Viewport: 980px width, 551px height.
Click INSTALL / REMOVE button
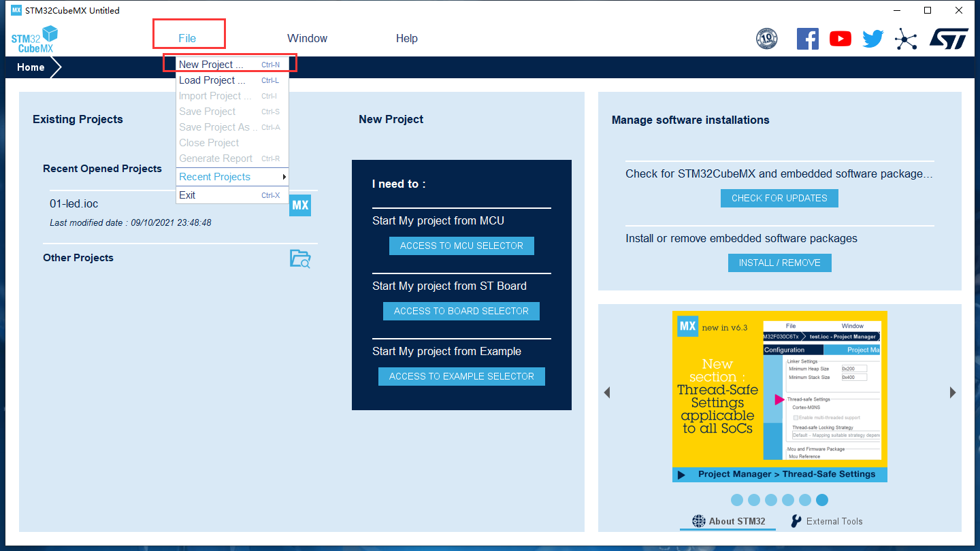pyautogui.click(x=779, y=263)
